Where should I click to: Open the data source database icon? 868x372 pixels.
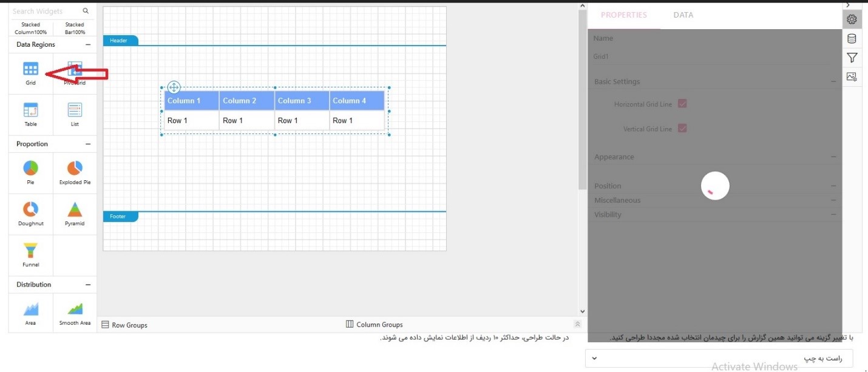pos(852,39)
